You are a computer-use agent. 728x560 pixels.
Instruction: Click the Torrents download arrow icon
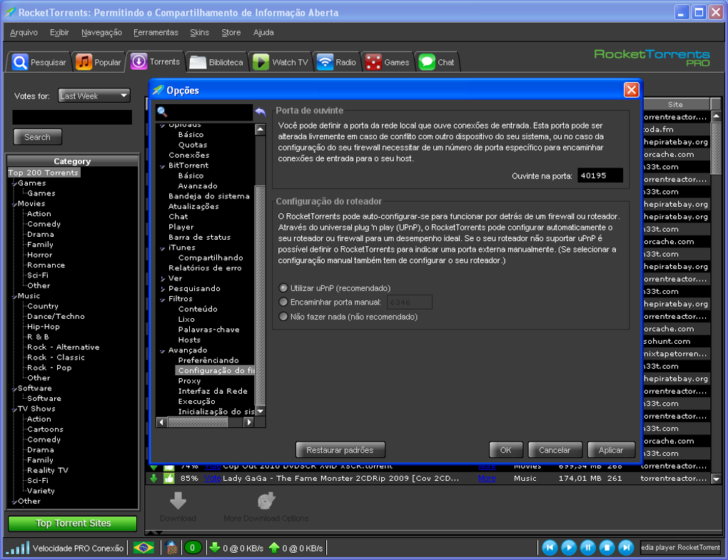coord(139,61)
